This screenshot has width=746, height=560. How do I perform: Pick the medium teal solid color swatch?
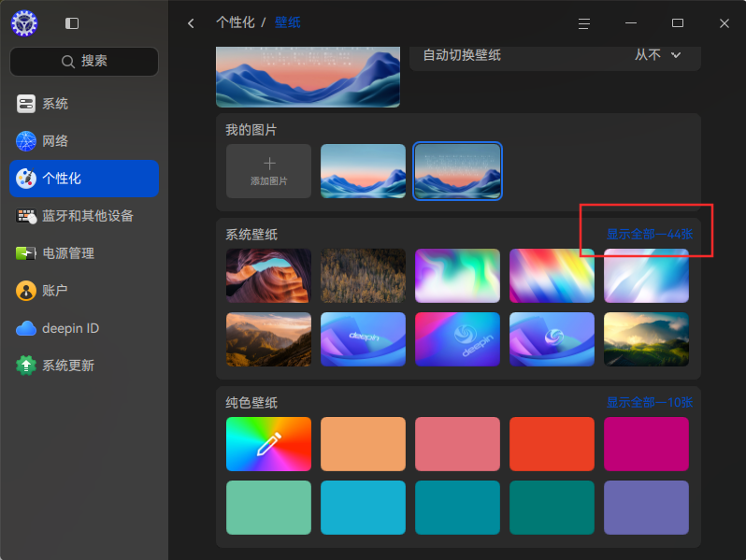[x=457, y=508]
